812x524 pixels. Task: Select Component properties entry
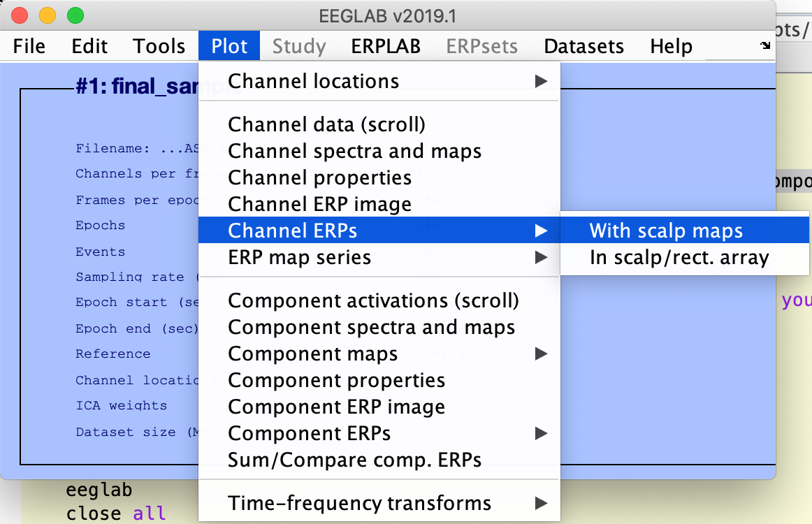[379, 380]
